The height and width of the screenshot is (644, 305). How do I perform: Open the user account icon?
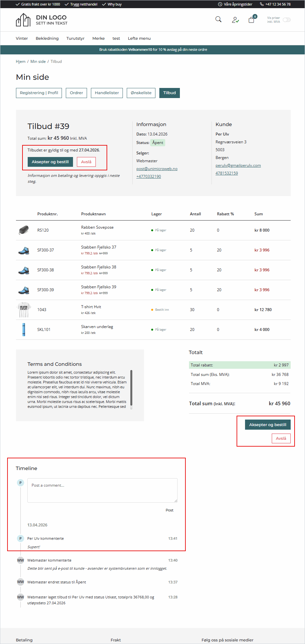click(235, 20)
